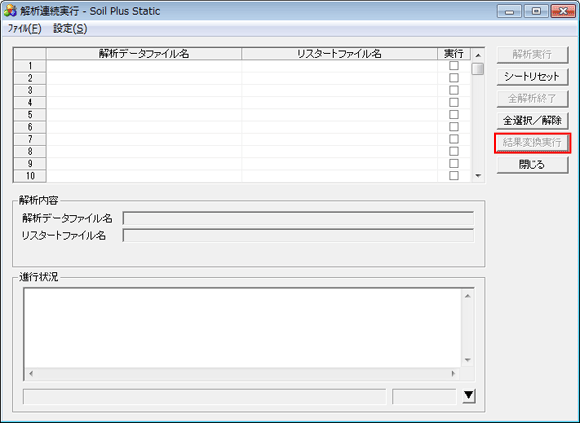
Task: Click the 全選択/解除 button
Action: tap(532, 121)
